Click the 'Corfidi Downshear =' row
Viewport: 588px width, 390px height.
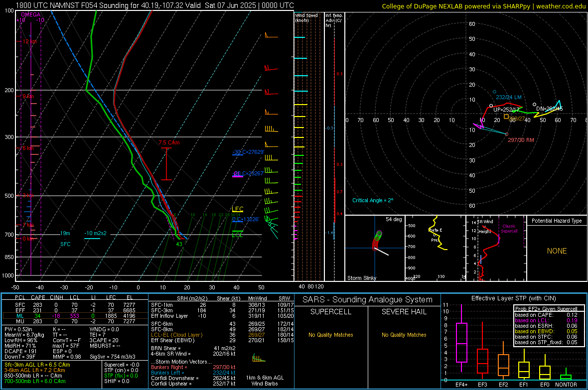pyautogui.click(x=193, y=378)
